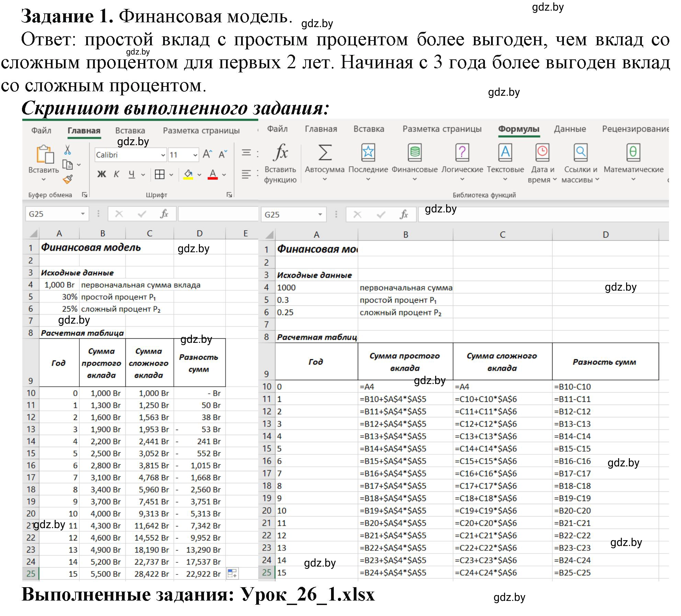
Task: Open Ссылки и массивы search icon
Action: click(581, 152)
